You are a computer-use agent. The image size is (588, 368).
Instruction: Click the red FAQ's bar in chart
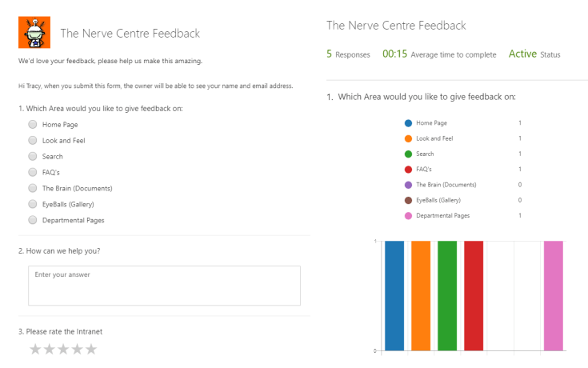474,295
